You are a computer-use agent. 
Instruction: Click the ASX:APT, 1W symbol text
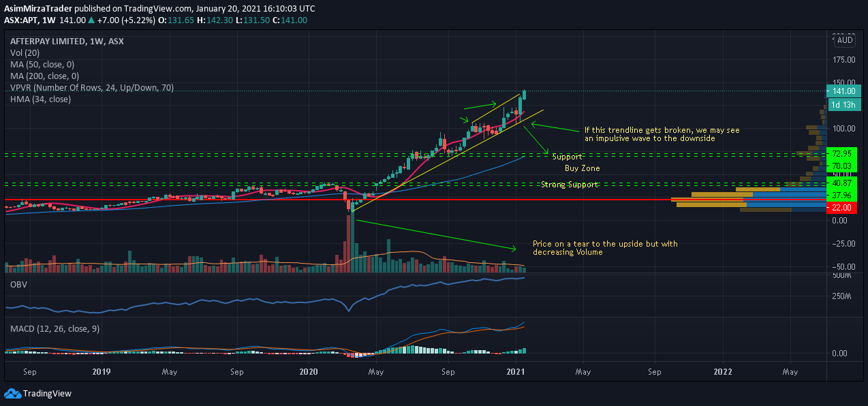click(x=29, y=20)
